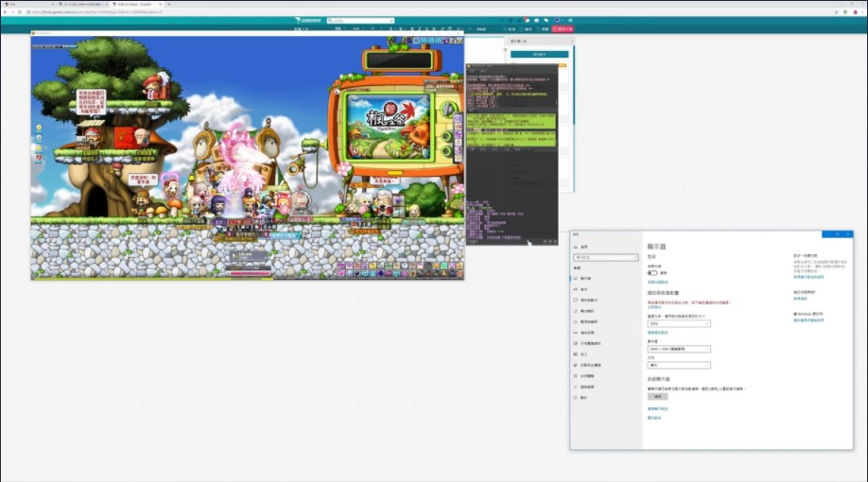868x482 pixels.
Task: Click the Storage (儲存空間) sidebar icon
Action: tap(576, 333)
